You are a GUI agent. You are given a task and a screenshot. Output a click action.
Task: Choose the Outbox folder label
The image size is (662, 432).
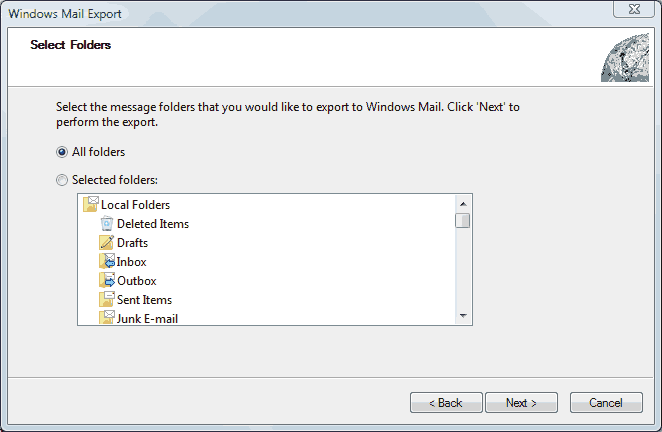[136, 281]
